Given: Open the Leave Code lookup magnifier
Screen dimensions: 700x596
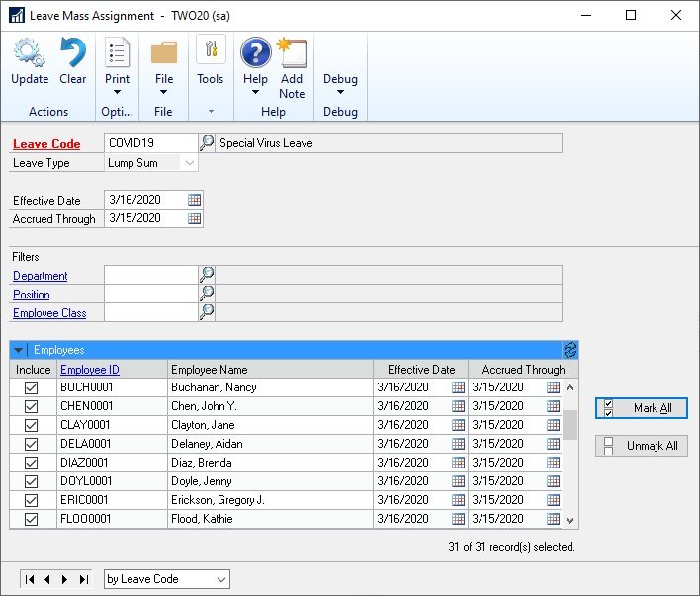Looking at the screenshot, I should 207,143.
